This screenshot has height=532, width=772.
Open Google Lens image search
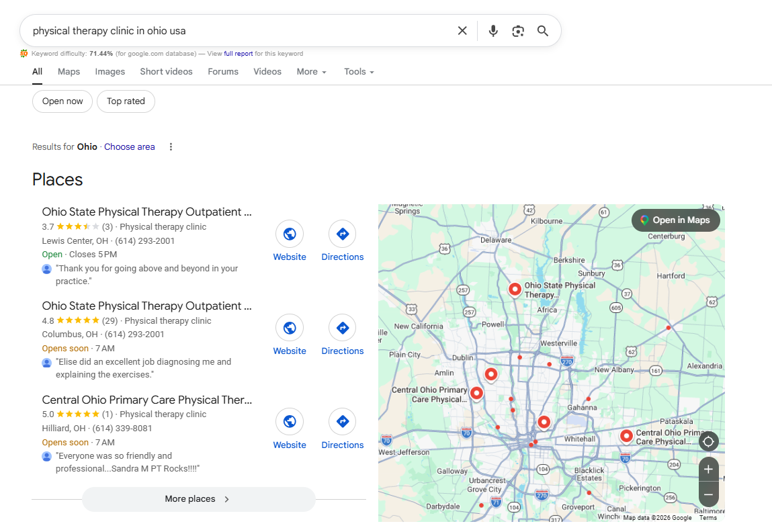pos(517,31)
